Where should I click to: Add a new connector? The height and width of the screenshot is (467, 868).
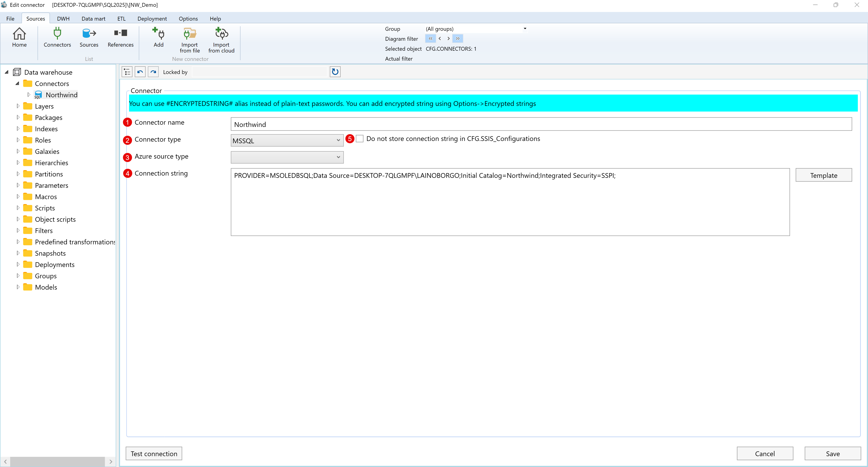[x=158, y=37]
